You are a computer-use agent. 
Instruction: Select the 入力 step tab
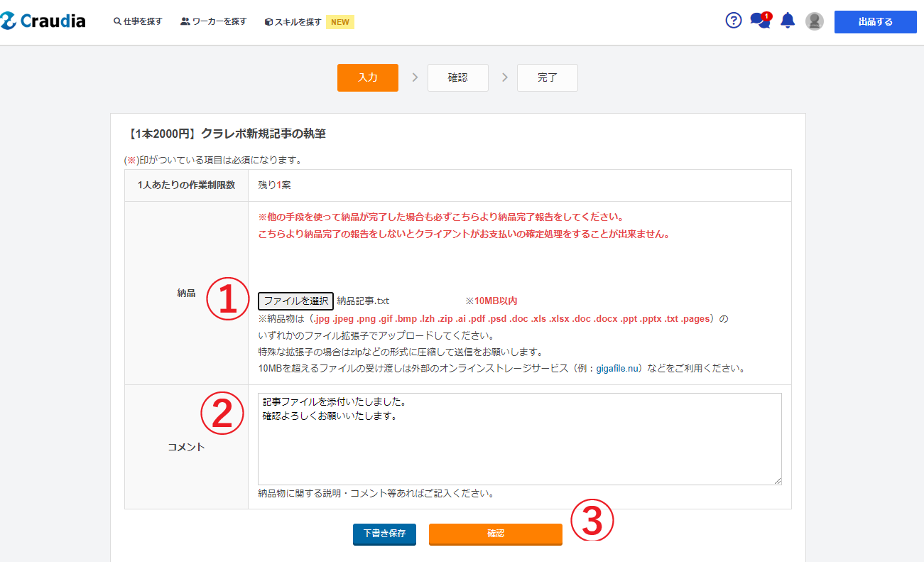tap(367, 78)
